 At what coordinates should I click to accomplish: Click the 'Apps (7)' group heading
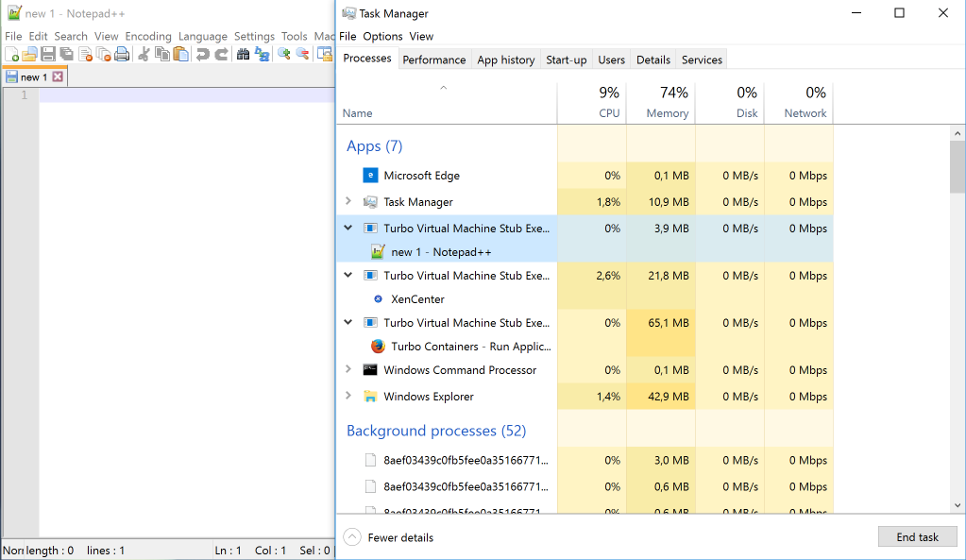(x=375, y=146)
